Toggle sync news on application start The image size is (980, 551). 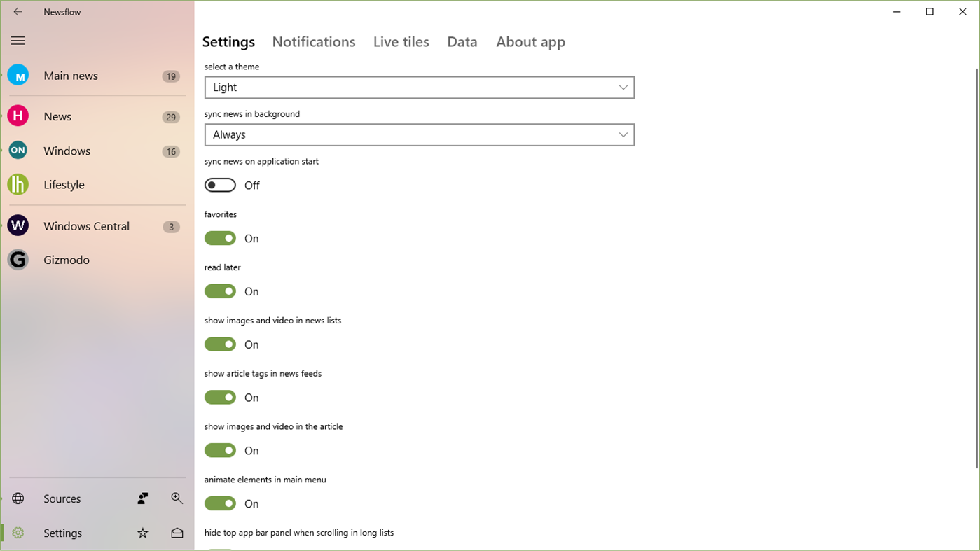click(x=220, y=185)
